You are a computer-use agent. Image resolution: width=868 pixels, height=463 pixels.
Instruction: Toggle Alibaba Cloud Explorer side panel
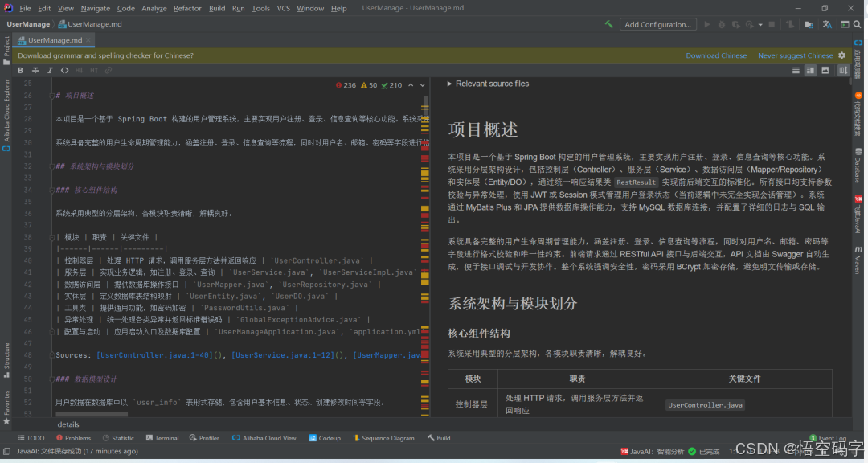(6, 115)
